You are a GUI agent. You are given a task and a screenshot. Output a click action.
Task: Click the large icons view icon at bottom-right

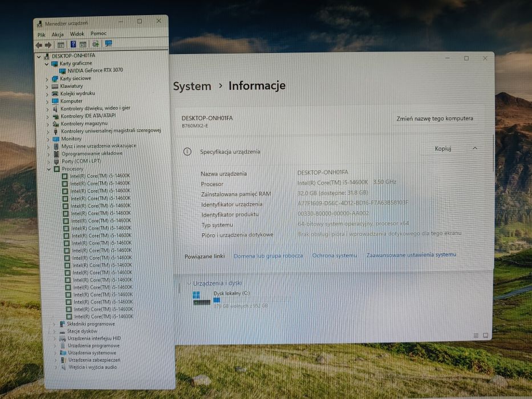(x=485, y=335)
